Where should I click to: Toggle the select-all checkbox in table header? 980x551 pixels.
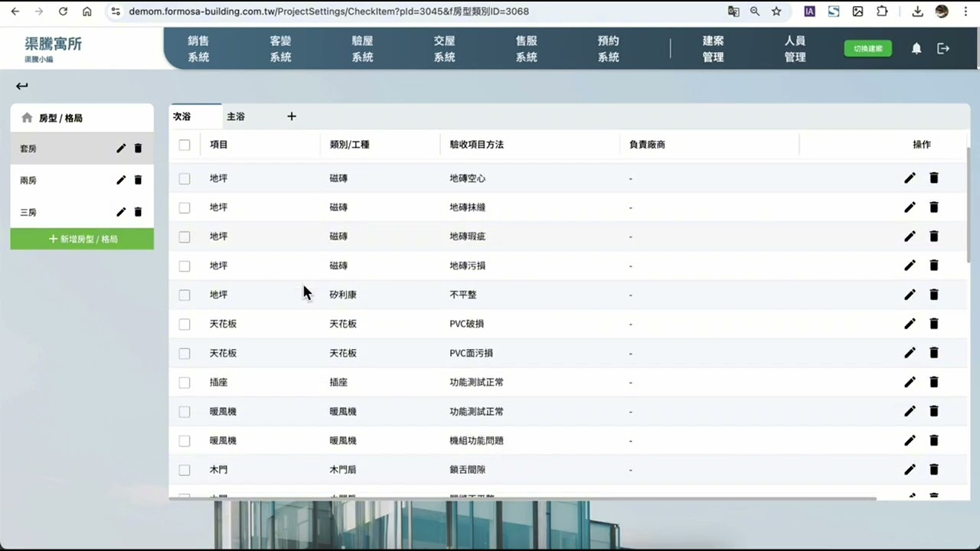[x=185, y=145]
